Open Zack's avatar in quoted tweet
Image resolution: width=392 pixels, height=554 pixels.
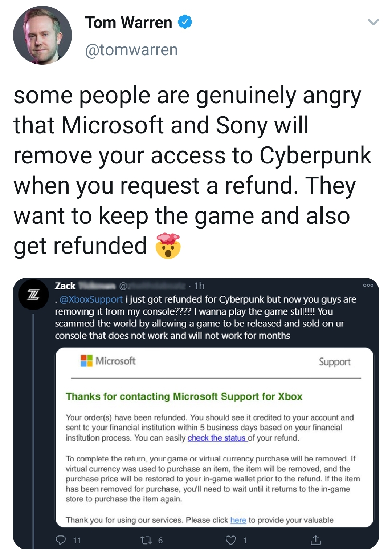coord(33,294)
